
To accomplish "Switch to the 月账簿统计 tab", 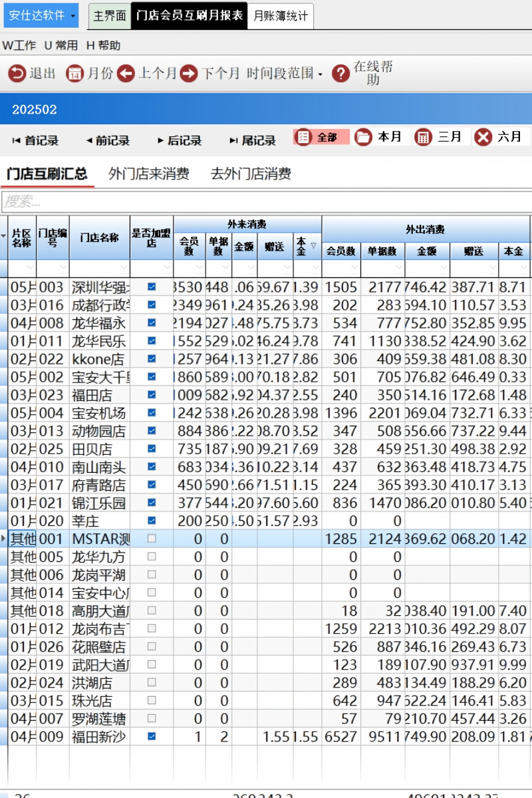I will pos(281,17).
